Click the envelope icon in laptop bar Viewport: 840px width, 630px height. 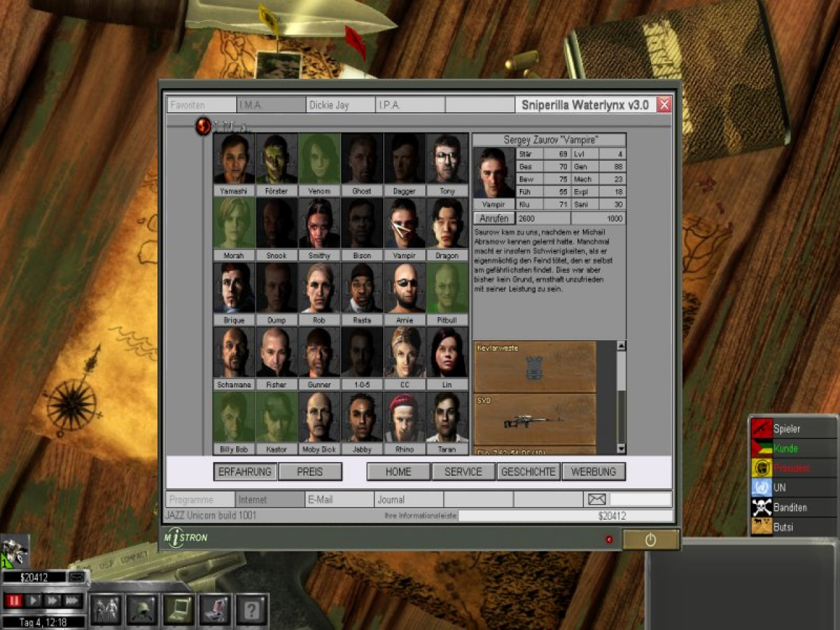click(597, 499)
